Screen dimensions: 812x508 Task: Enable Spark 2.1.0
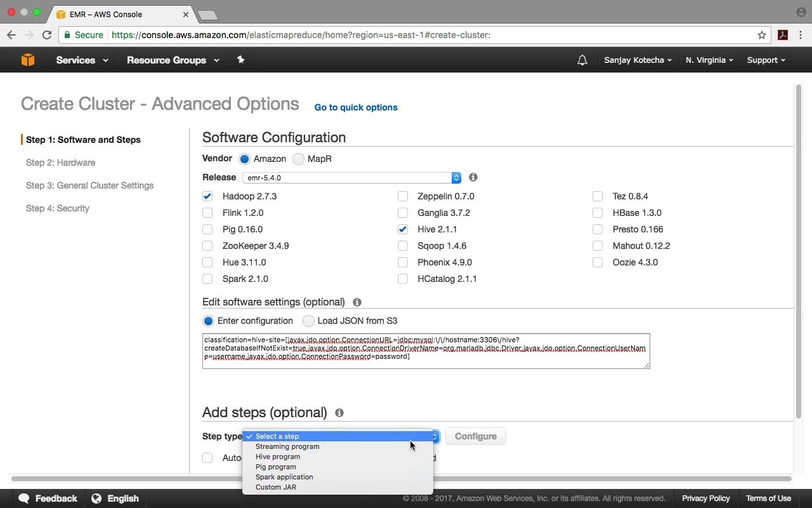coord(207,279)
